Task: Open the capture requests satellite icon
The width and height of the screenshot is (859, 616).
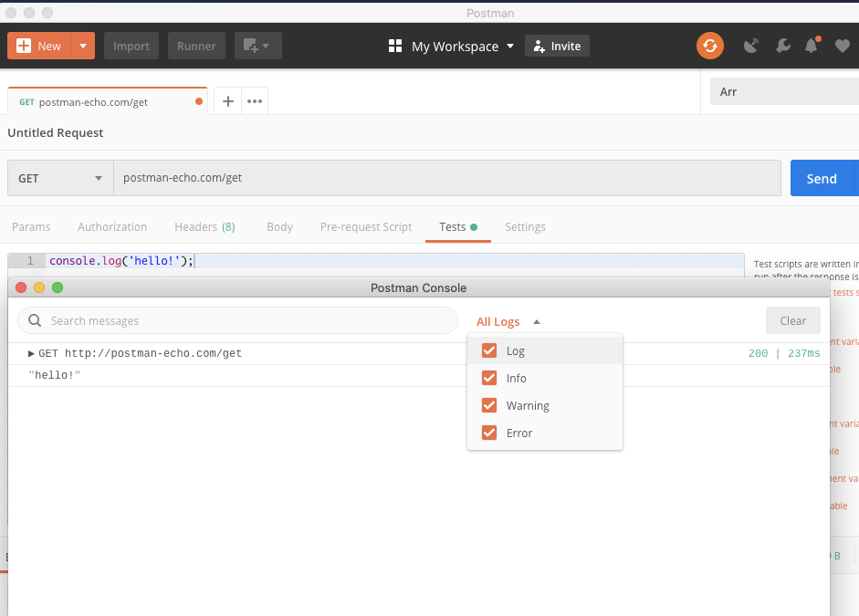Action: coord(751,45)
